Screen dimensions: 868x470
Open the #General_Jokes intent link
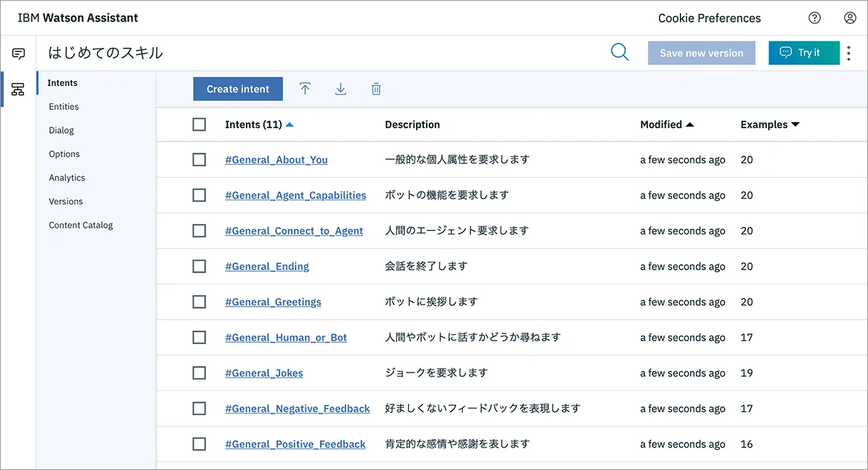264,373
